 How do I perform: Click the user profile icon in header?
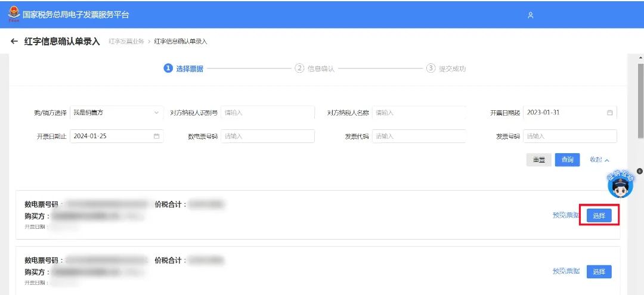(x=530, y=15)
